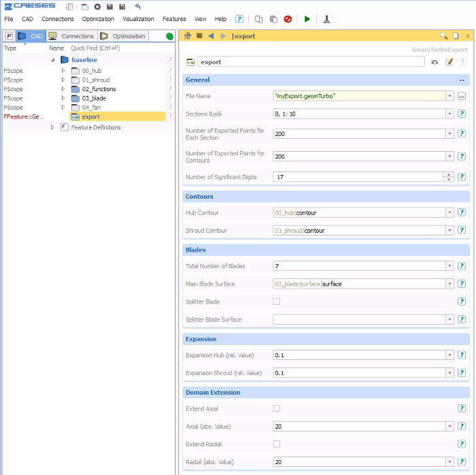Viewport: 476px width, 475px height.
Task: Open the File menu
Action: pyautogui.click(x=8, y=19)
